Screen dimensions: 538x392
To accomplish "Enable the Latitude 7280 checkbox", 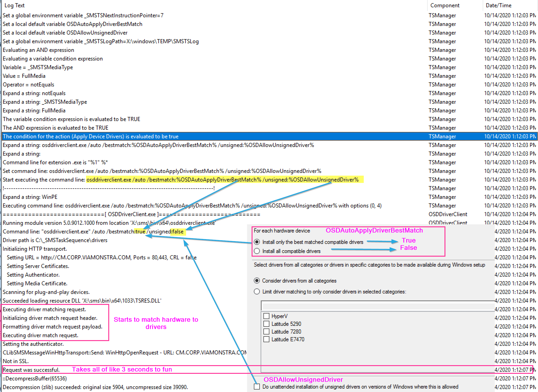I will click(x=266, y=331).
